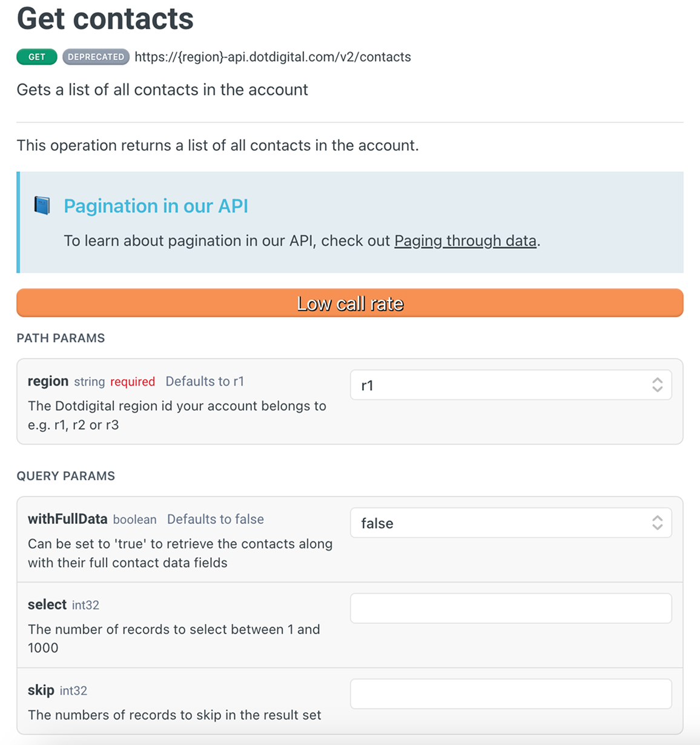Image resolution: width=700 pixels, height=745 pixels.
Task: Open the withFullData dropdown showing false
Action: (x=510, y=523)
